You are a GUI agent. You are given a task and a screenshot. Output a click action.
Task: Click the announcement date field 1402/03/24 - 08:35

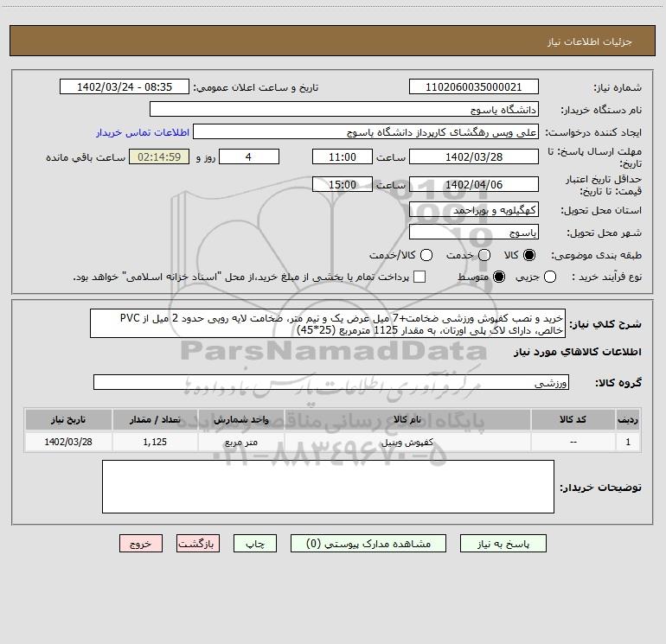coord(125,87)
